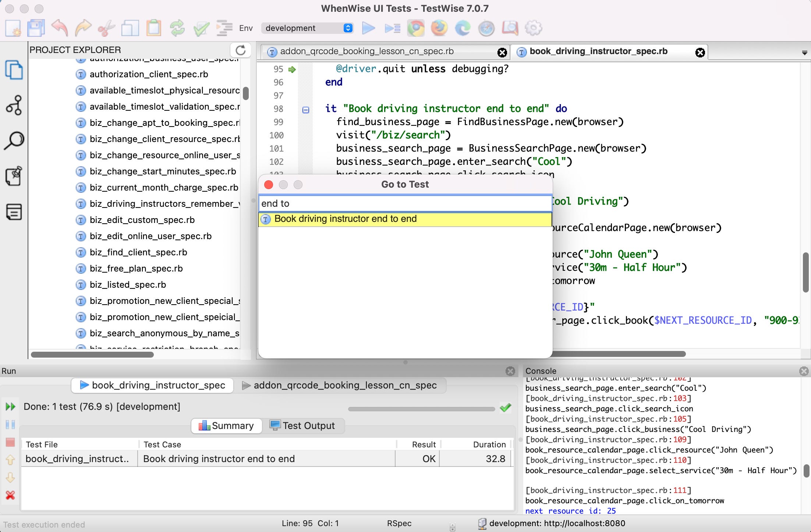811x532 pixels.
Task: Select Chrome browser icon
Action: (x=416, y=28)
